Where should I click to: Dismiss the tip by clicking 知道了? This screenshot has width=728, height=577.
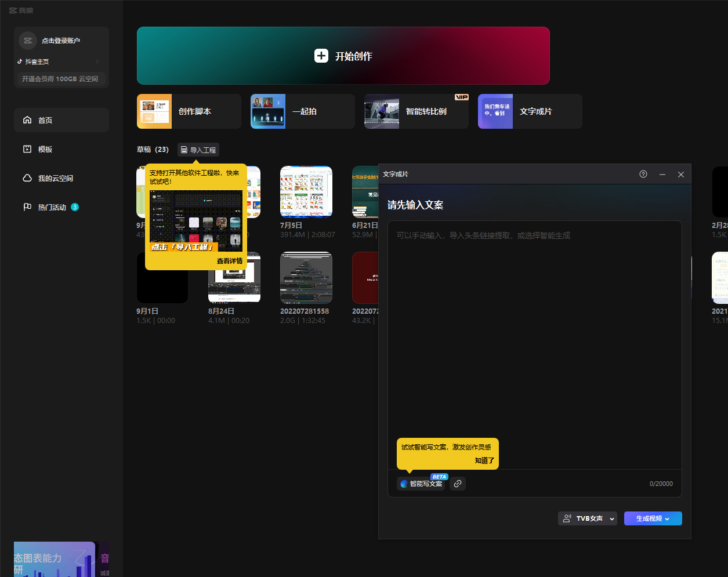click(484, 460)
